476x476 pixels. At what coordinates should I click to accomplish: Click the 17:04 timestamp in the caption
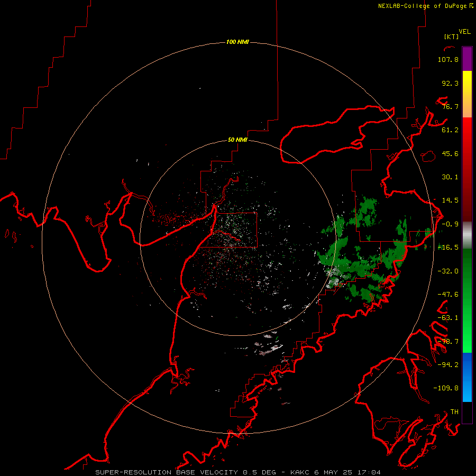click(x=369, y=472)
